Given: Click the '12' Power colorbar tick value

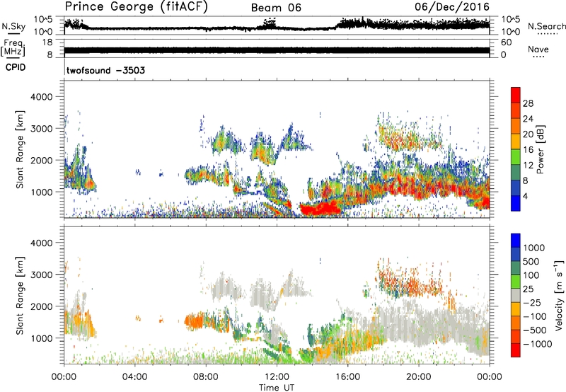Looking at the screenshot, I should point(528,165).
